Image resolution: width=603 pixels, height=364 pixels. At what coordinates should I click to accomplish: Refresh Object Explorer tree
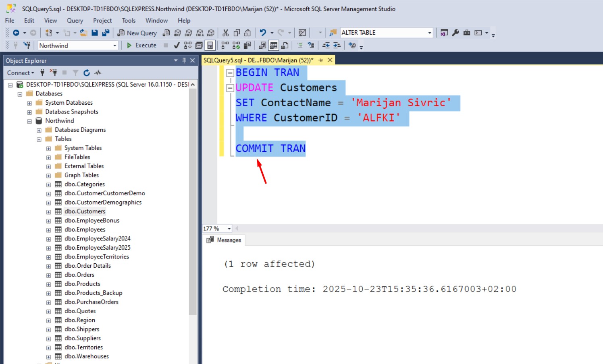click(86, 73)
